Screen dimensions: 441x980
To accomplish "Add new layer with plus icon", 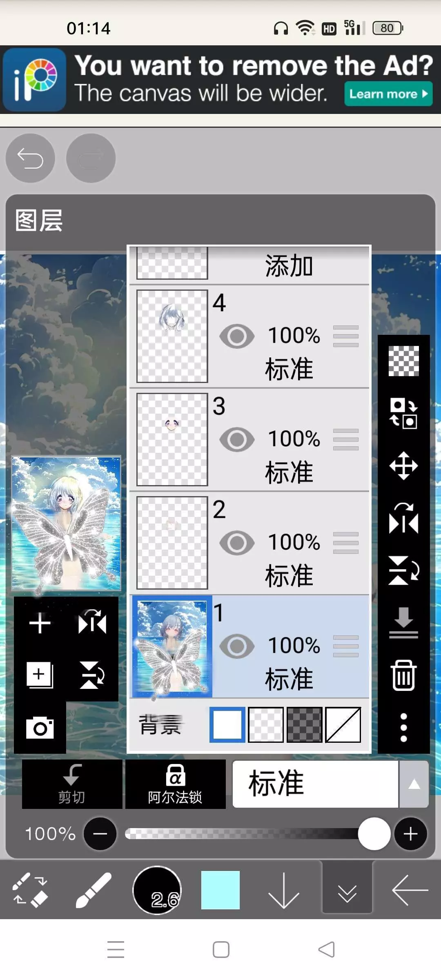I will pos(40,623).
